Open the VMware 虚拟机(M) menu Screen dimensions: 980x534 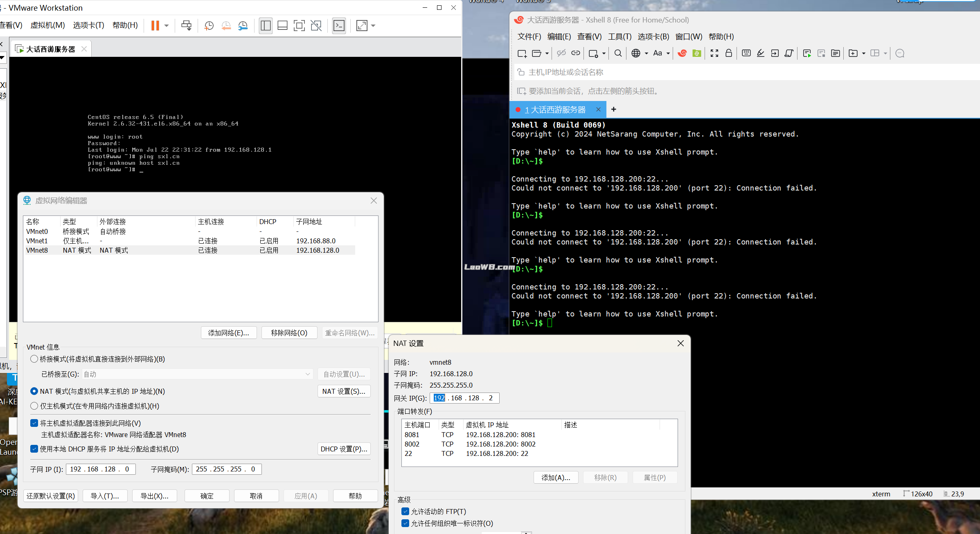(47, 25)
